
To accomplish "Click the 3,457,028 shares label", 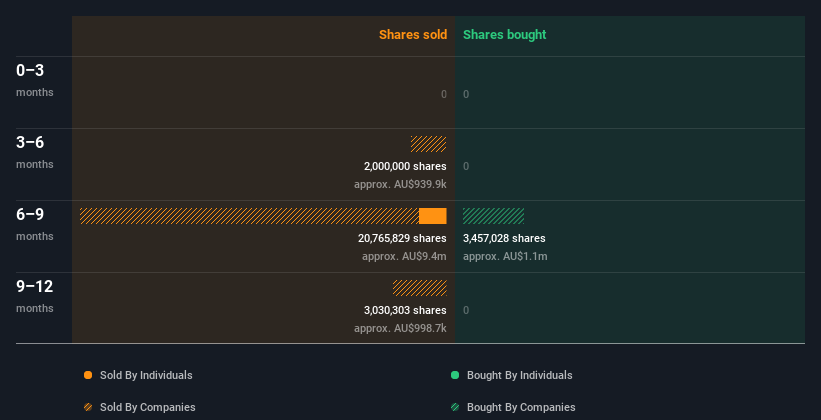I will (x=504, y=238).
